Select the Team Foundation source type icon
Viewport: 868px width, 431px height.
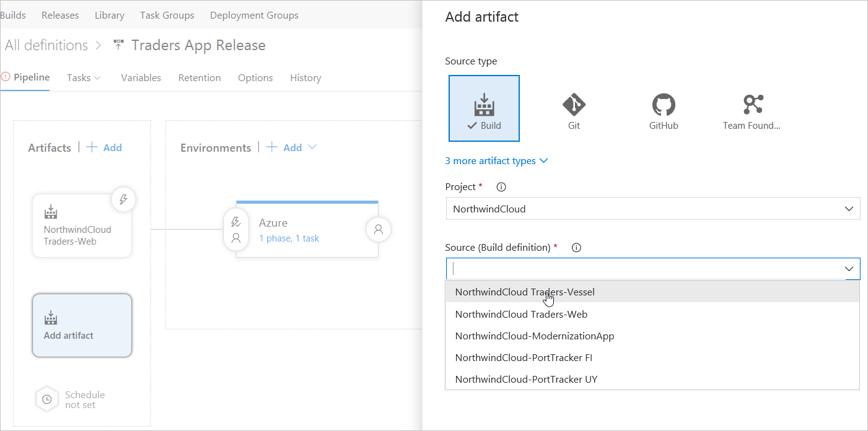tap(753, 105)
